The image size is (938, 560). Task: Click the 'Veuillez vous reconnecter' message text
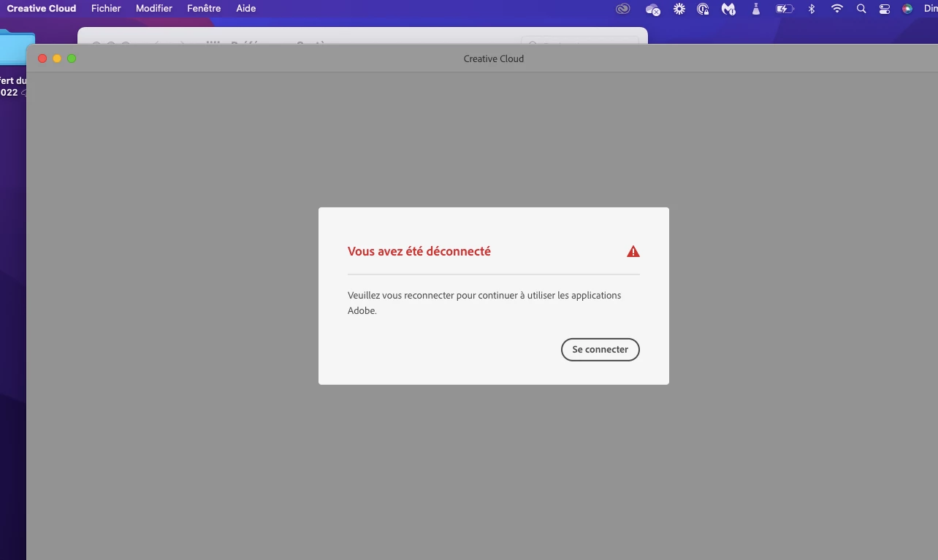tap(484, 303)
